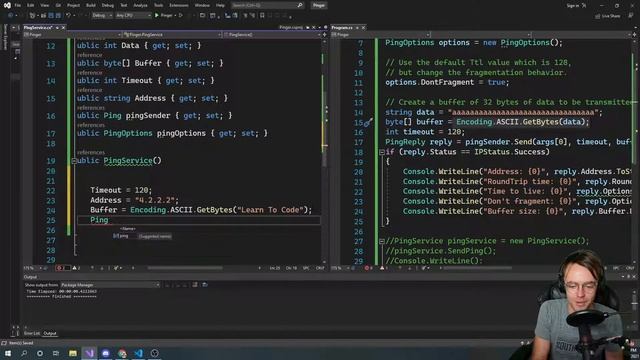This screenshot has width=640, height=360.
Task: Open the Windows Start menu
Action: tap(8, 353)
